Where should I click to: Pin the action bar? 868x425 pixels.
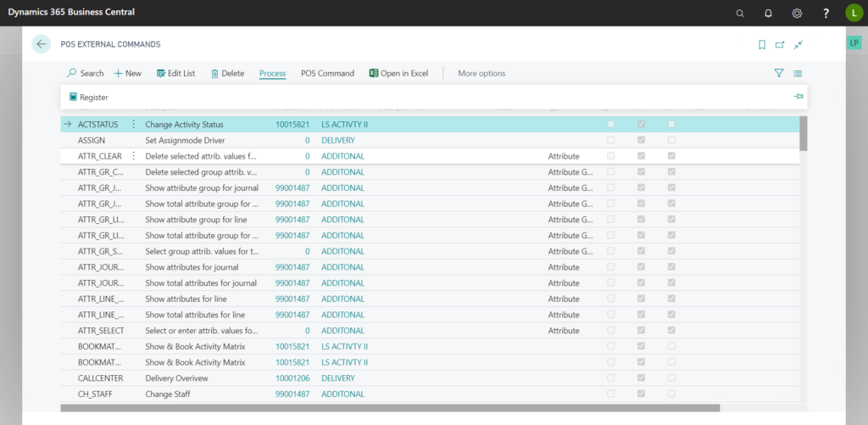pyautogui.click(x=798, y=97)
